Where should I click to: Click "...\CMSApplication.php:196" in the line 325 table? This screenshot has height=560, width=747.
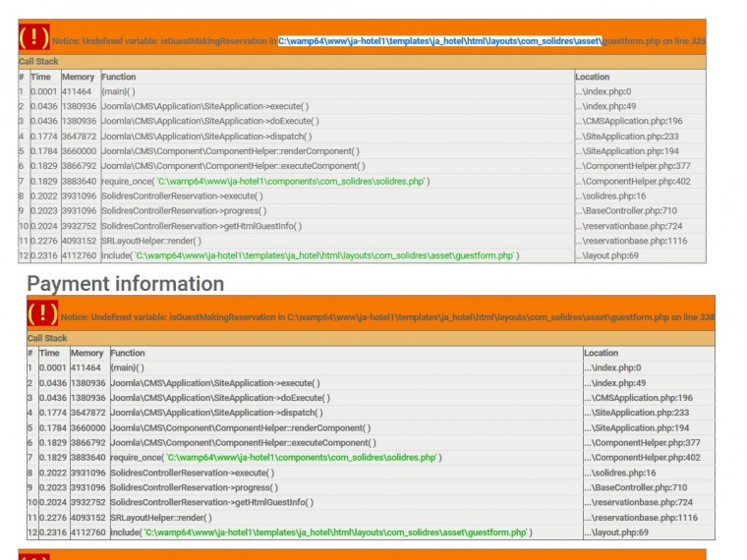tap(629, 121)
